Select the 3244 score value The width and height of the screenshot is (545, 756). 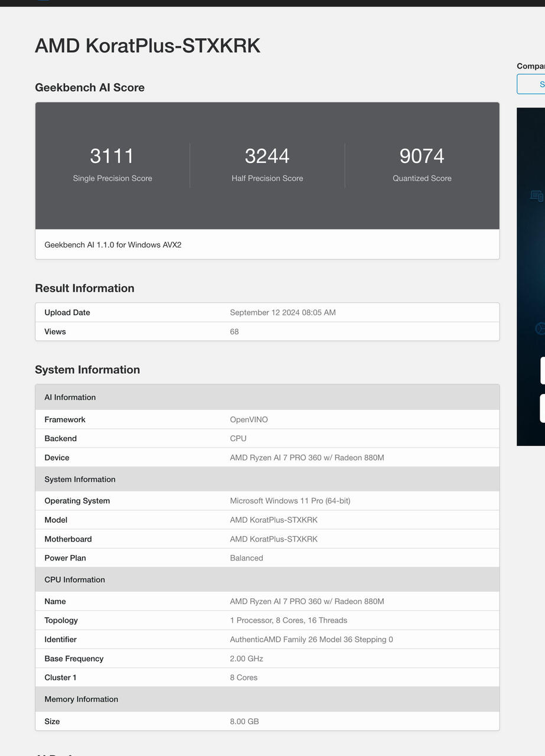point(267,156)
